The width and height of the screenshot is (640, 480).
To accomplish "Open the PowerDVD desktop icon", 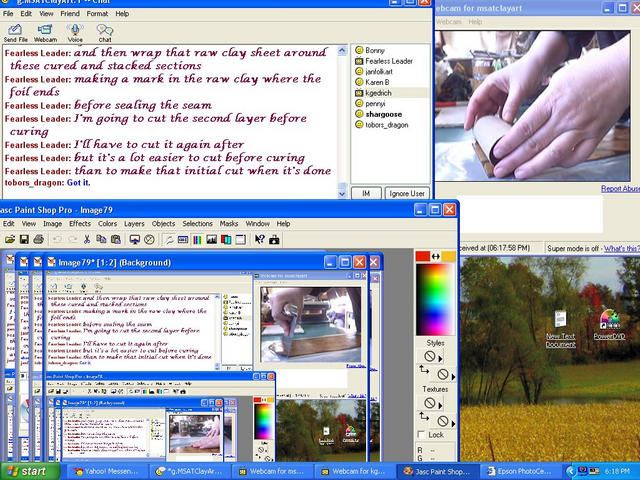I will [x=609, y=325].
